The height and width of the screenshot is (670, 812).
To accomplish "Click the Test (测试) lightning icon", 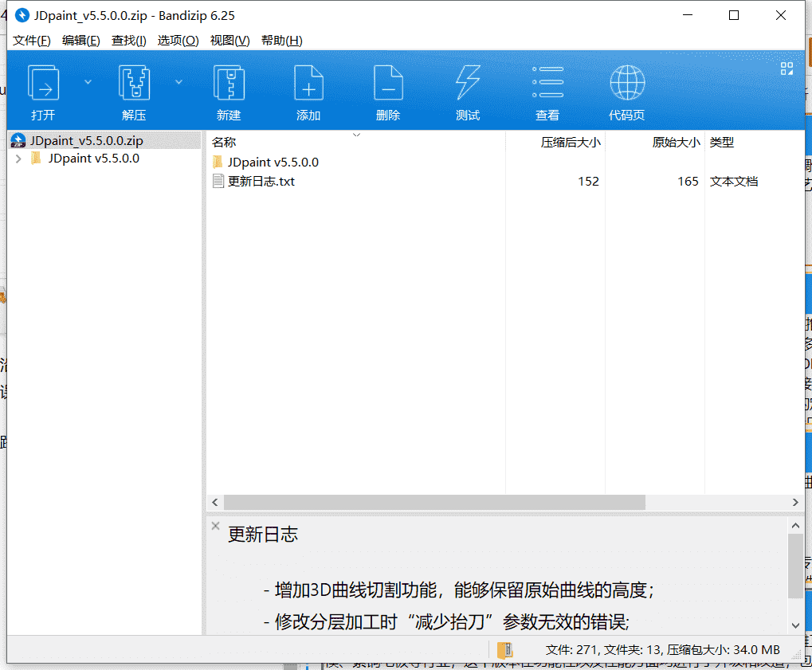I will click(x=468, y=82).
